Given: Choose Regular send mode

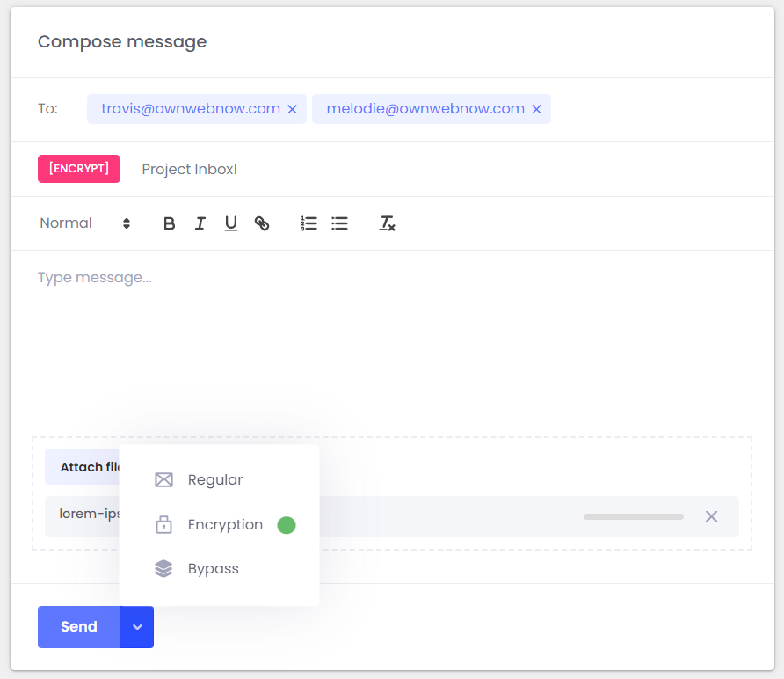Looking at the screenshot, I should click(x=214, y=480).
